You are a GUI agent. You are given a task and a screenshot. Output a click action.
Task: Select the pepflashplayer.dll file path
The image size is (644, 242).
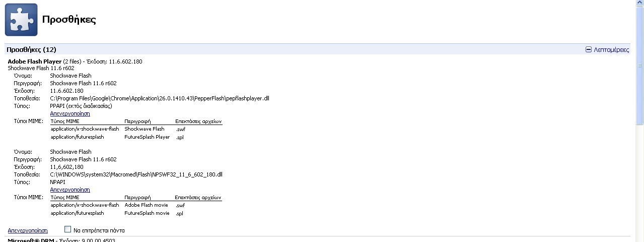[160, 98]
